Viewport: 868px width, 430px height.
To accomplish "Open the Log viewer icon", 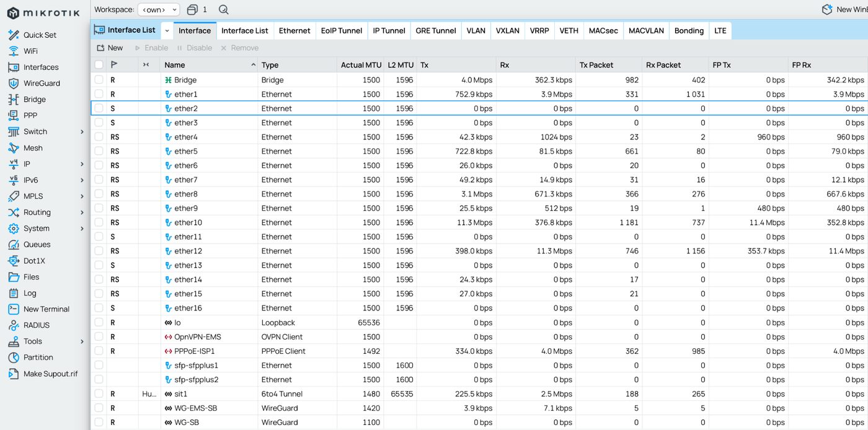I will (14, 293).
